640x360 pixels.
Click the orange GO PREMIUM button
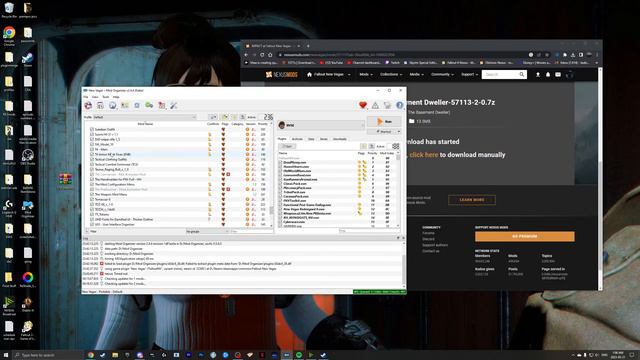point(524,236)
